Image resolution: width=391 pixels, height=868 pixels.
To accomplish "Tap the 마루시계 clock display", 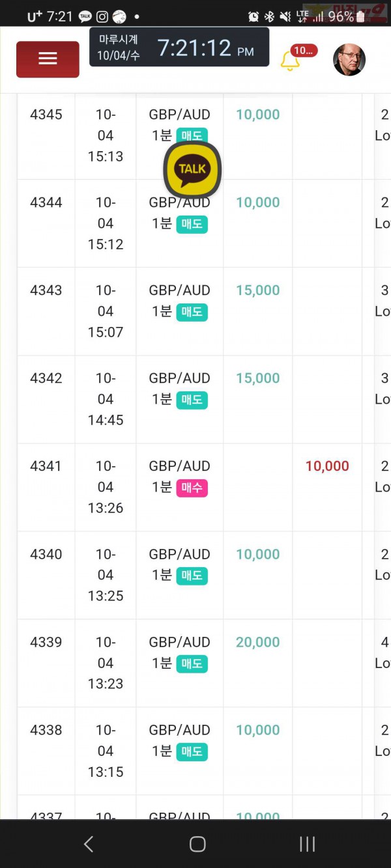I will (179, 47).
